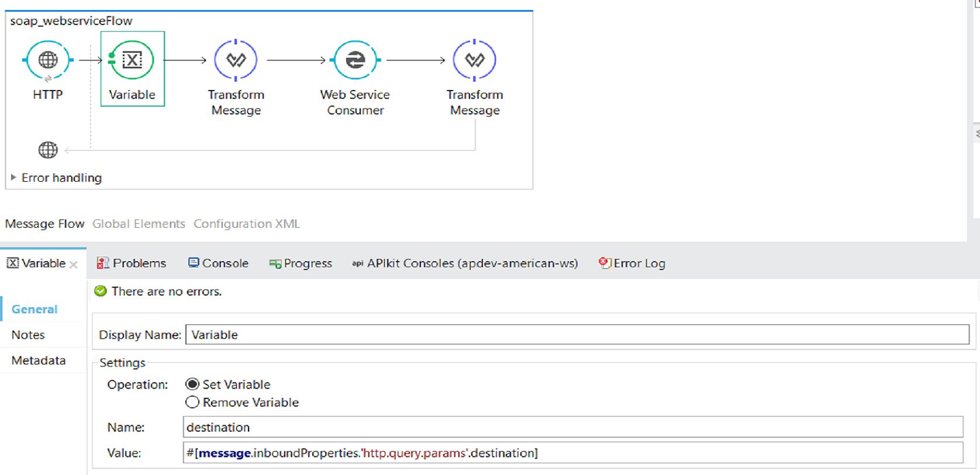Expand the Error handling section
The width and height of the screenshot is (980, 475).
coord(13,178)
